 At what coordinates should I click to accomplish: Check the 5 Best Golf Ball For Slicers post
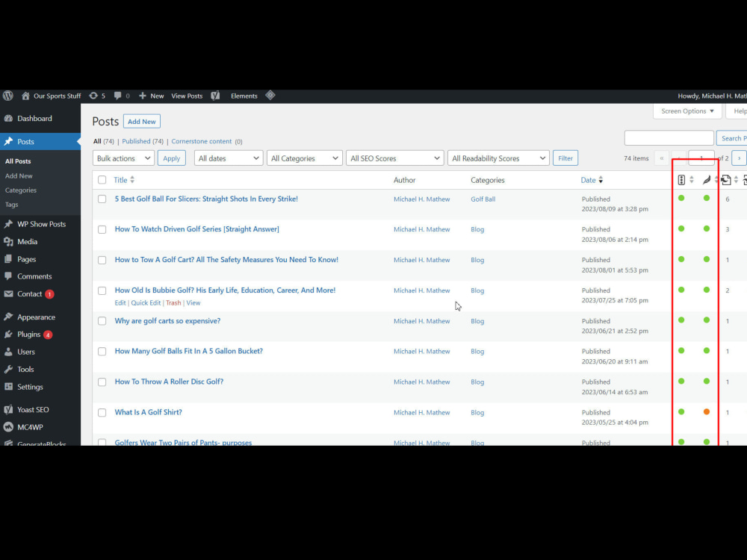pos(102,199)
